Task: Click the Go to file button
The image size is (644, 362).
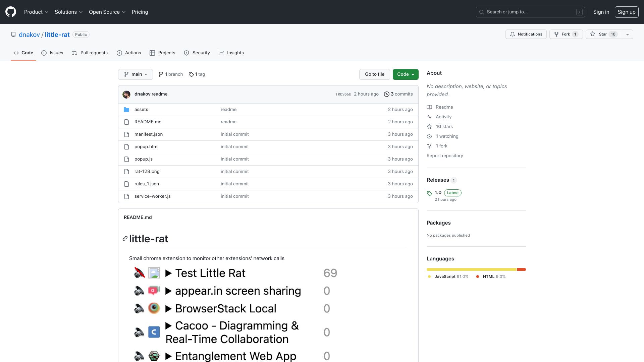Action: (375, 74)
